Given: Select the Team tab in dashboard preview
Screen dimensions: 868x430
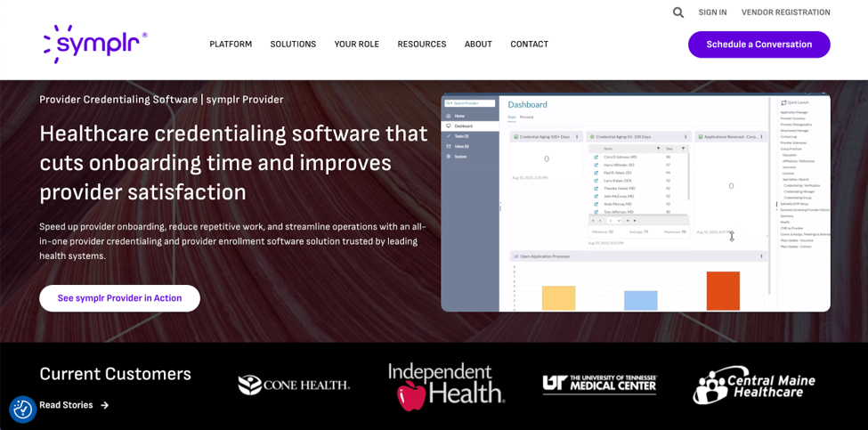Looking at the screenshot, I should click(x=512, y=118).
